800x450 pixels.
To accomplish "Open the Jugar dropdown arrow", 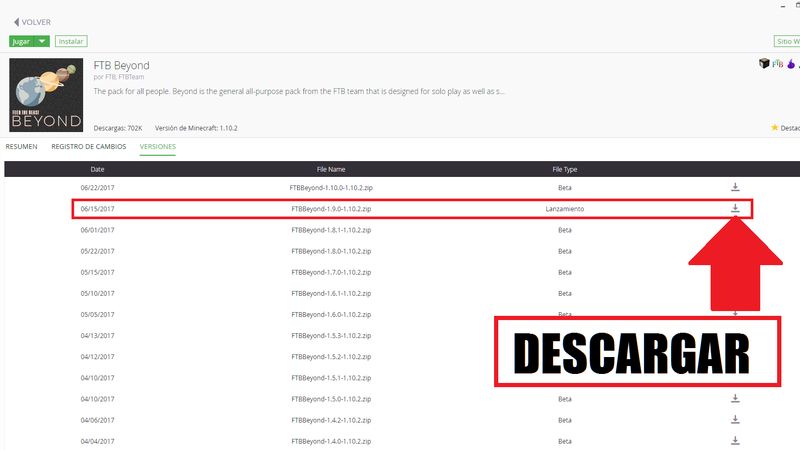I will coord(42,41).
